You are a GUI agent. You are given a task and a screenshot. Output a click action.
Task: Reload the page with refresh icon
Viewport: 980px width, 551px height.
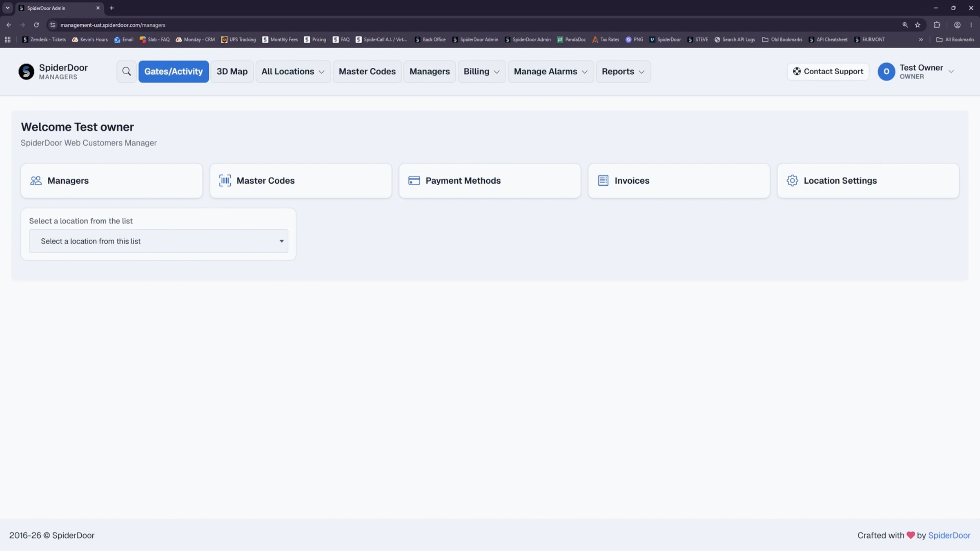[36, 25]
